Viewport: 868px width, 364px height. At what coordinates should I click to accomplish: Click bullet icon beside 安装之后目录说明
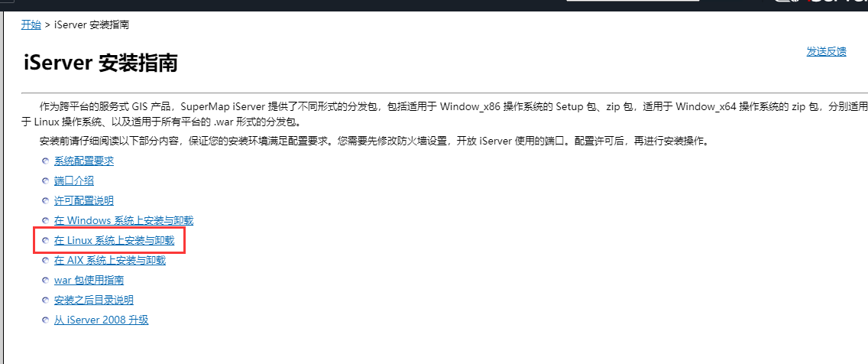coord(46,300)
